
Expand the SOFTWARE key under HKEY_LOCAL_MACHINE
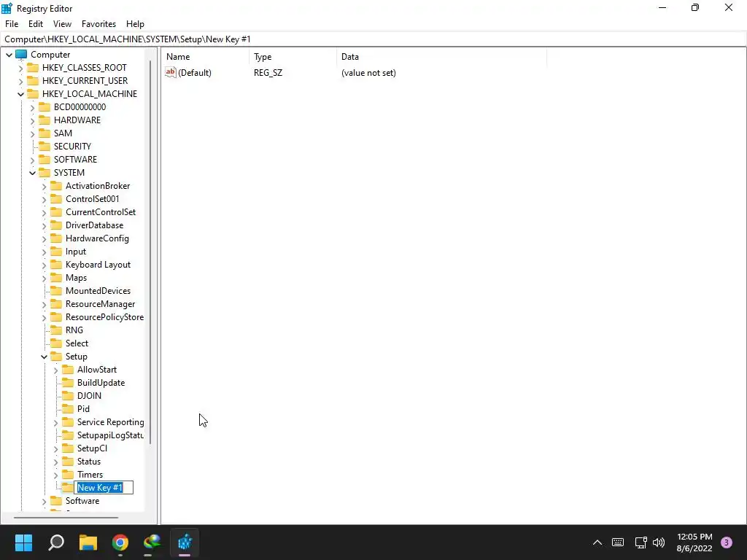pyautogui.click(x=32, y=160)
